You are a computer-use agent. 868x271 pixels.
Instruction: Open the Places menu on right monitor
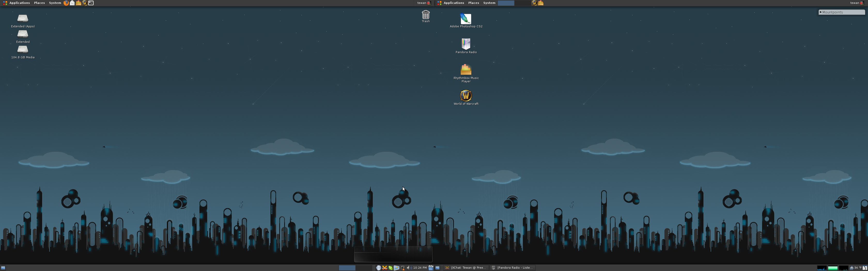474,3
